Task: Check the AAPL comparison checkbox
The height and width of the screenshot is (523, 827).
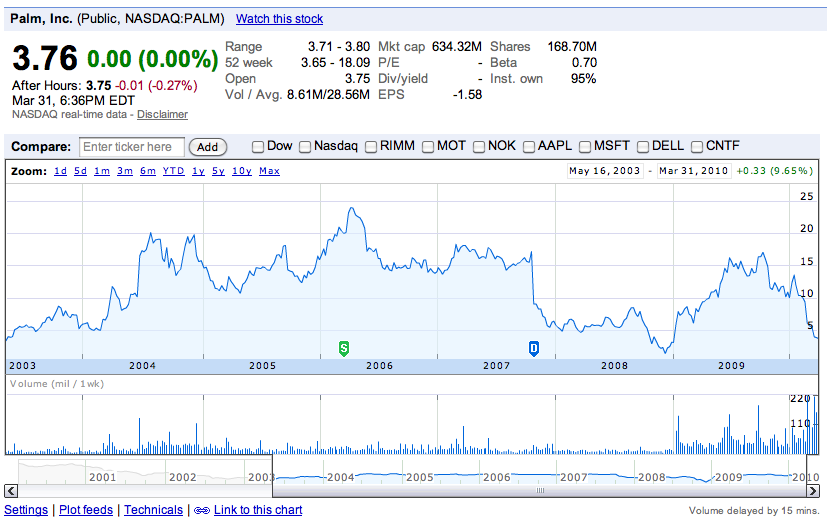Action: (x=528, y=147)
